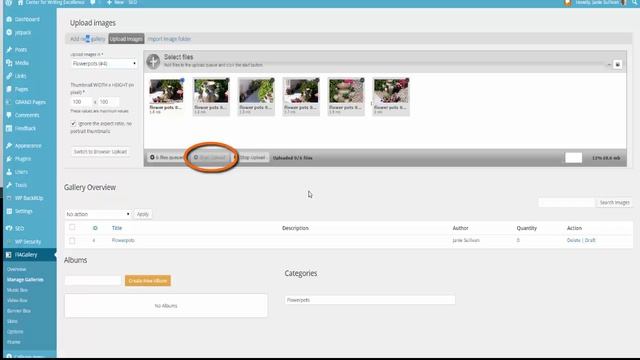
Task: Click the Links chain icon in sidebar
Action: pyautogui.click(x=9, y=76)
